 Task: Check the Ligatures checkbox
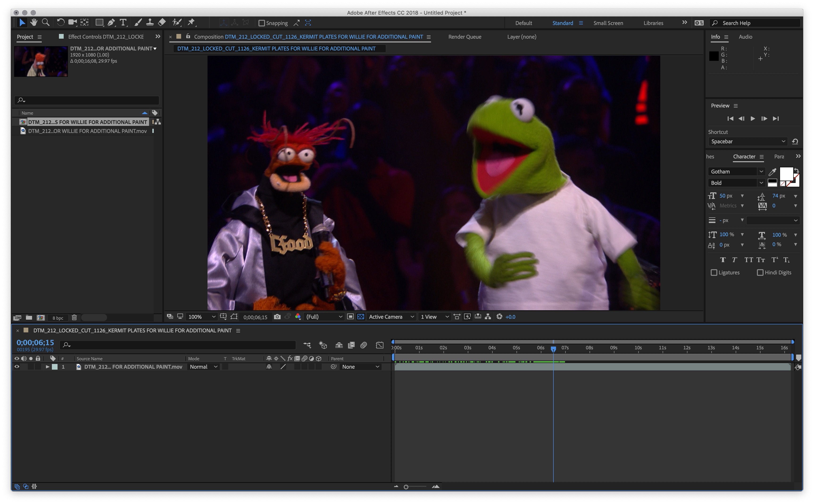pyautogui.click(x=714, y=273)
